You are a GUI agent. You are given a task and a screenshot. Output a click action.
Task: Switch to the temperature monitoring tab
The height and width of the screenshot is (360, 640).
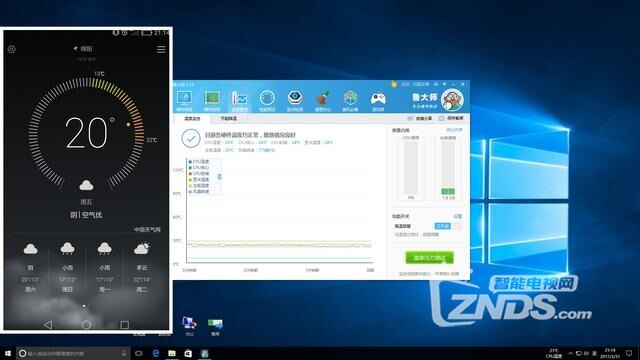tap(192, 118)
